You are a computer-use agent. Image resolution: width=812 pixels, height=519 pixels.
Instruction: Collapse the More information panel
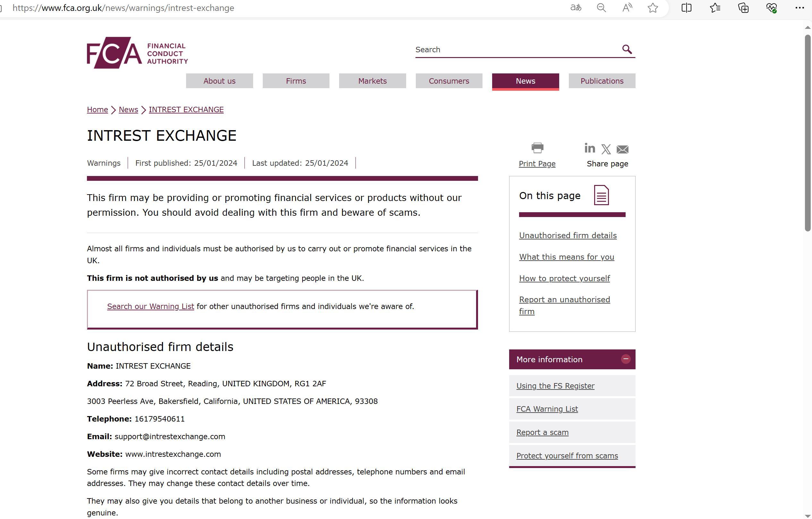(x=626, y=359)
